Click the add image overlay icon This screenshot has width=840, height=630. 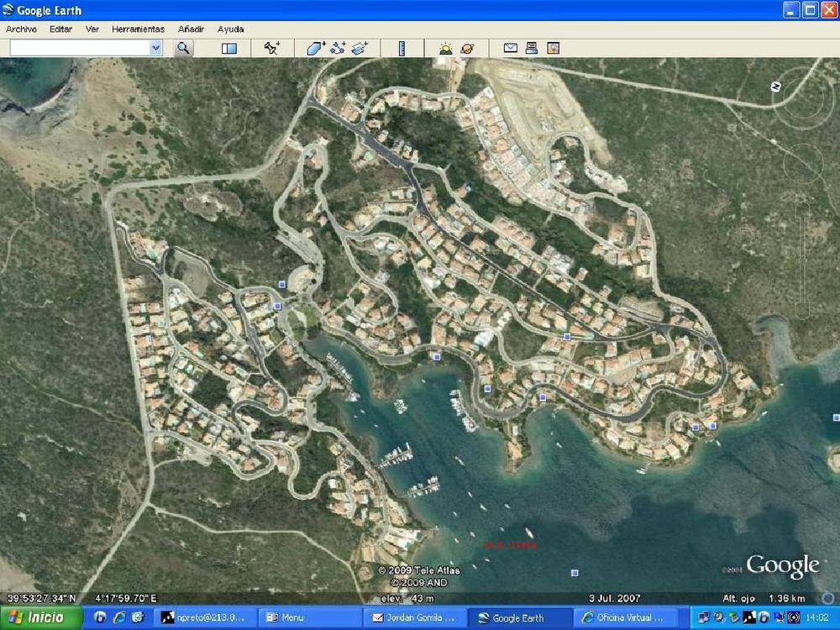point(360,49)
